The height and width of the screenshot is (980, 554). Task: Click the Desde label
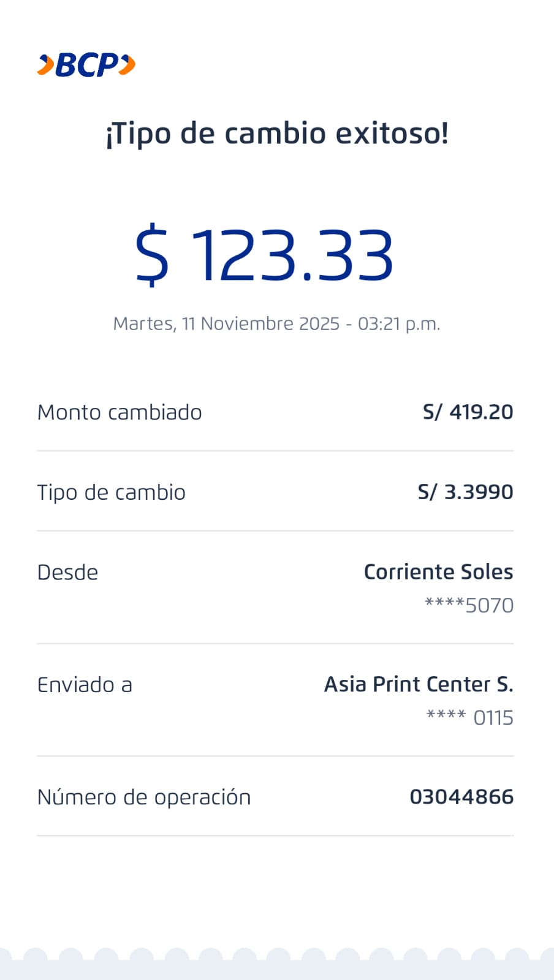pyautogui.click(x=67, y=572)
